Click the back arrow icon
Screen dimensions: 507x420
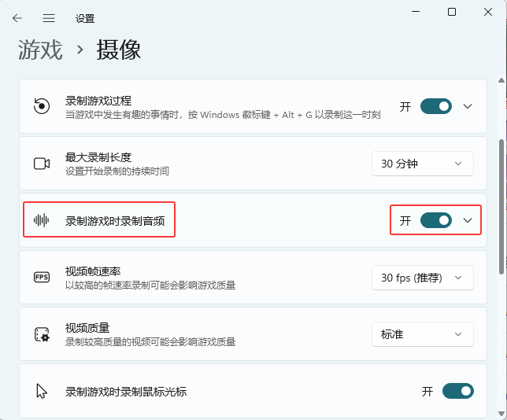tap(17, 17)
